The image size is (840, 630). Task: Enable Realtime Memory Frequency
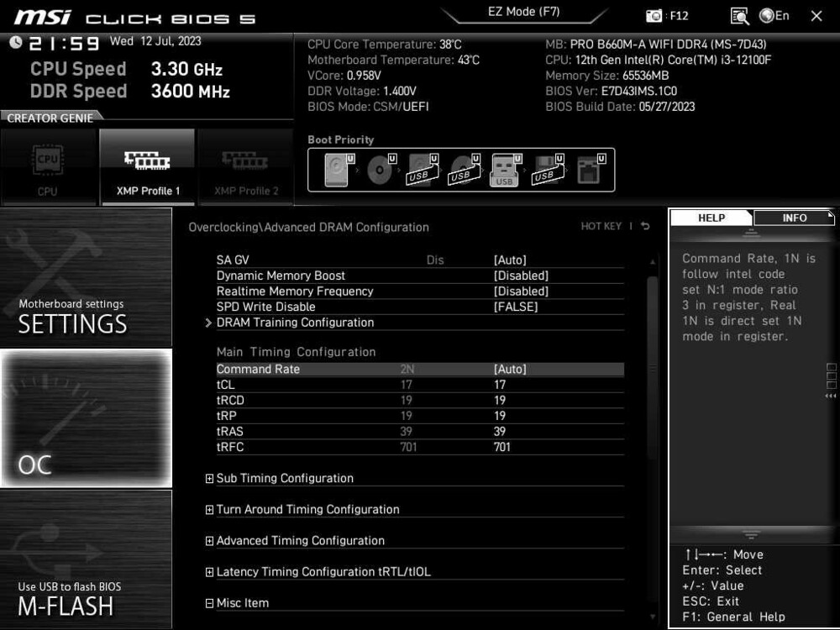[521, 291]
